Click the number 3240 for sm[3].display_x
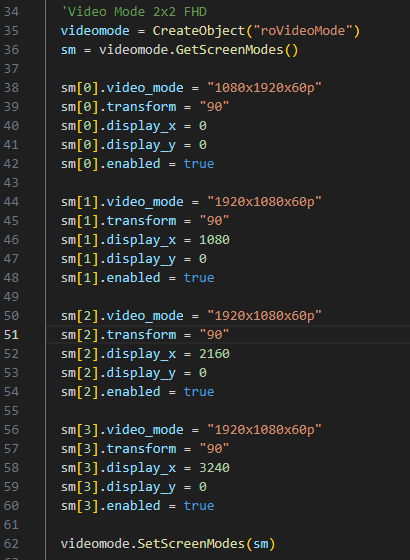 point(214,468)
